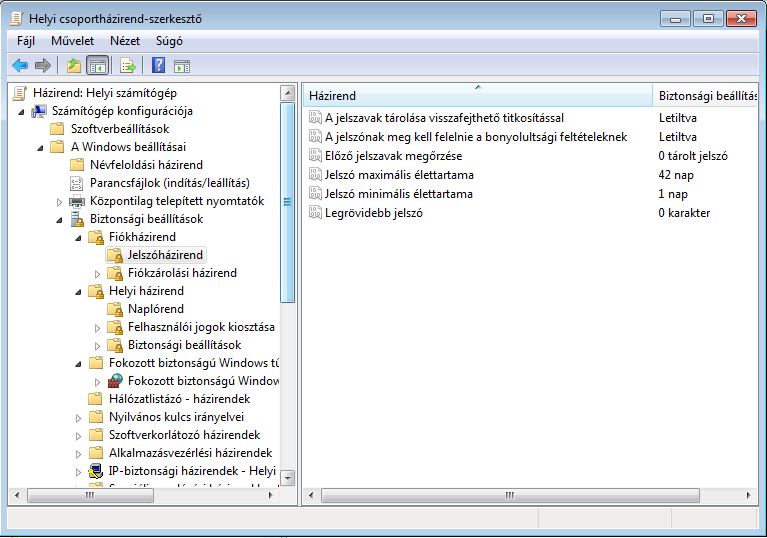Click the tree pane scroll up arrow
The height and width of the screenshot is (538, 767).
pyautogui.click(x=288, y=93)
